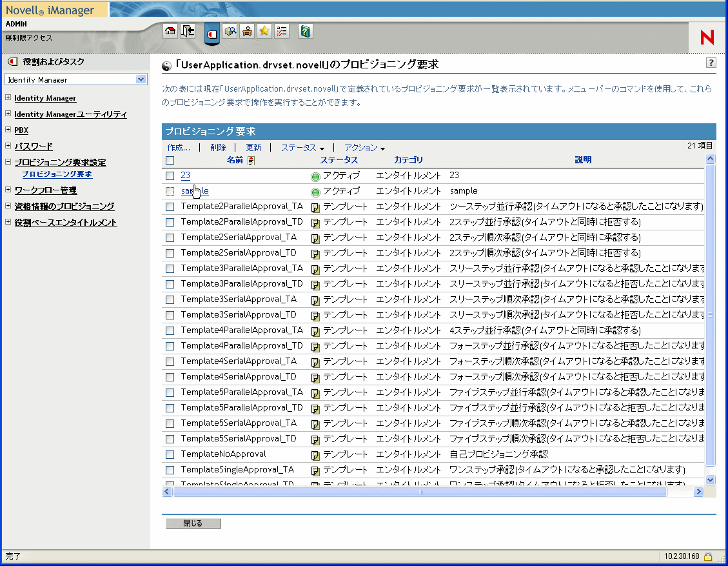Click the template icon of Template5ParallelApproval_TA
This screenshot has width=728, height=566.
point(315,394)
